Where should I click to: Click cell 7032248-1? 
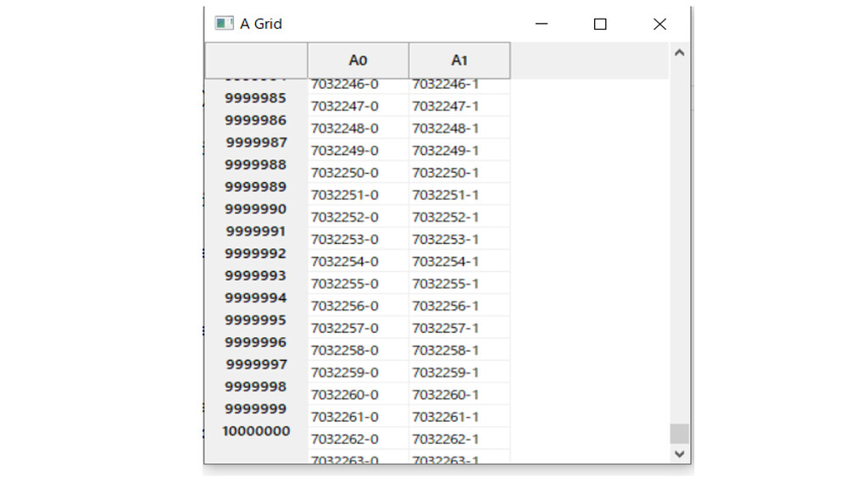tap(459, 128)
